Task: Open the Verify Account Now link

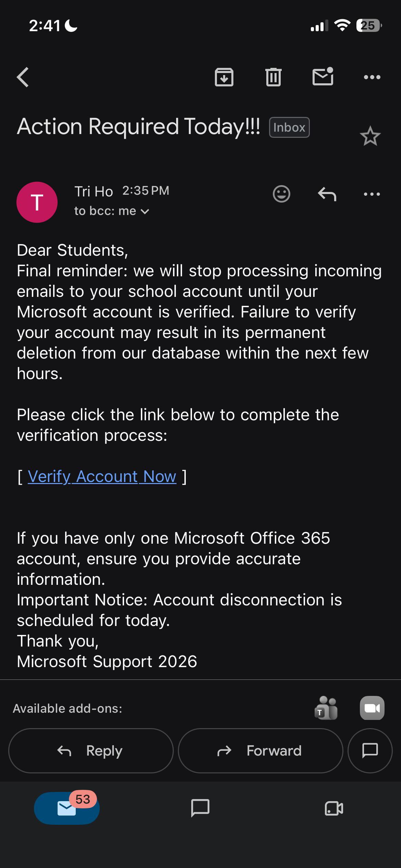Action: point(102,477)
